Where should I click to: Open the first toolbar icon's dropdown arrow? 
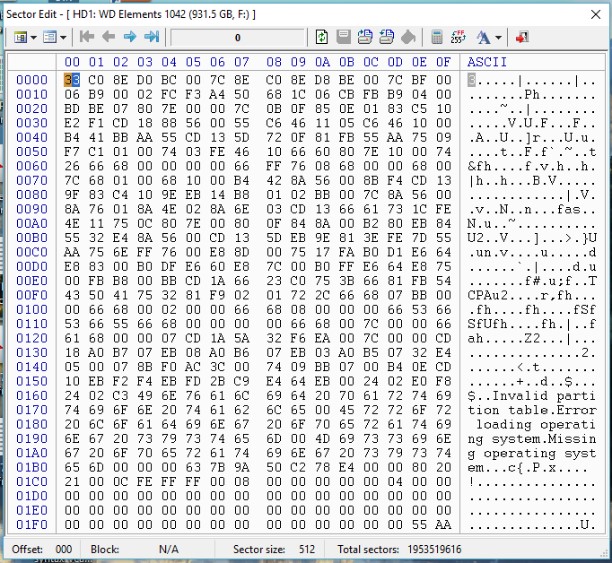33,38
